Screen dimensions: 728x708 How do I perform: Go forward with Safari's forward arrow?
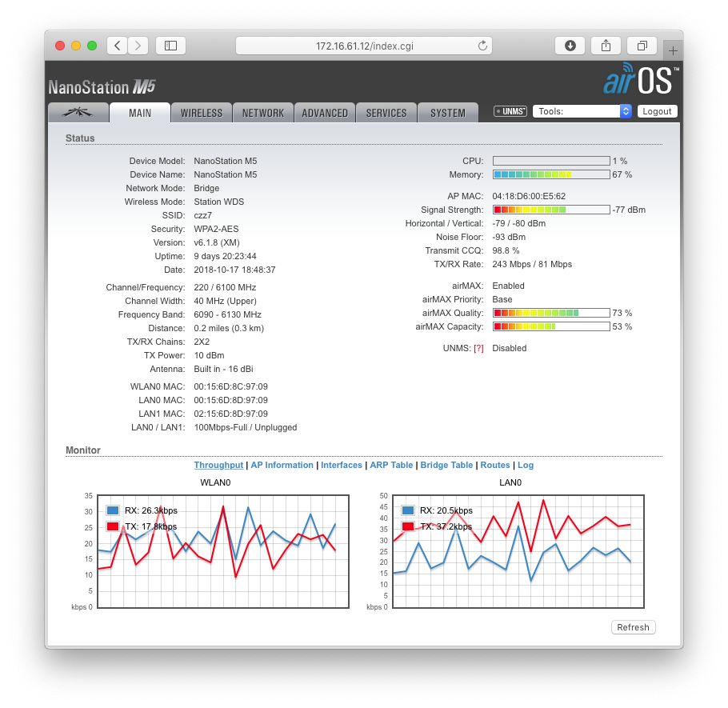click(138, 46)
